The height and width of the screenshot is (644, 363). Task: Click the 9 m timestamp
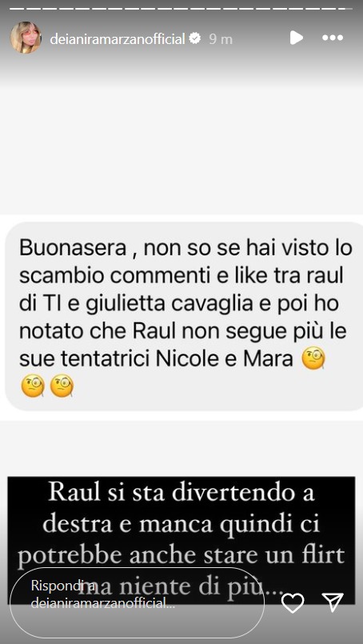(221, 39)
